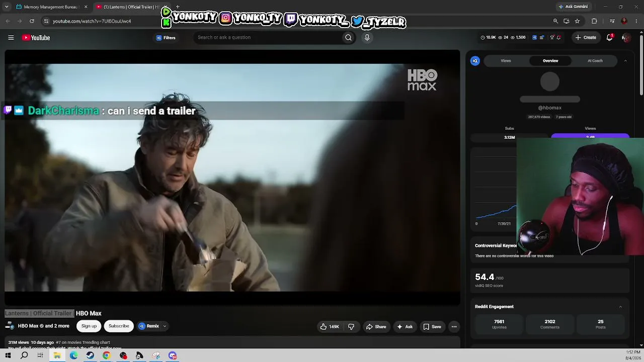Save the video to a playlist
The image size is (644, 362).
point(432,327)
